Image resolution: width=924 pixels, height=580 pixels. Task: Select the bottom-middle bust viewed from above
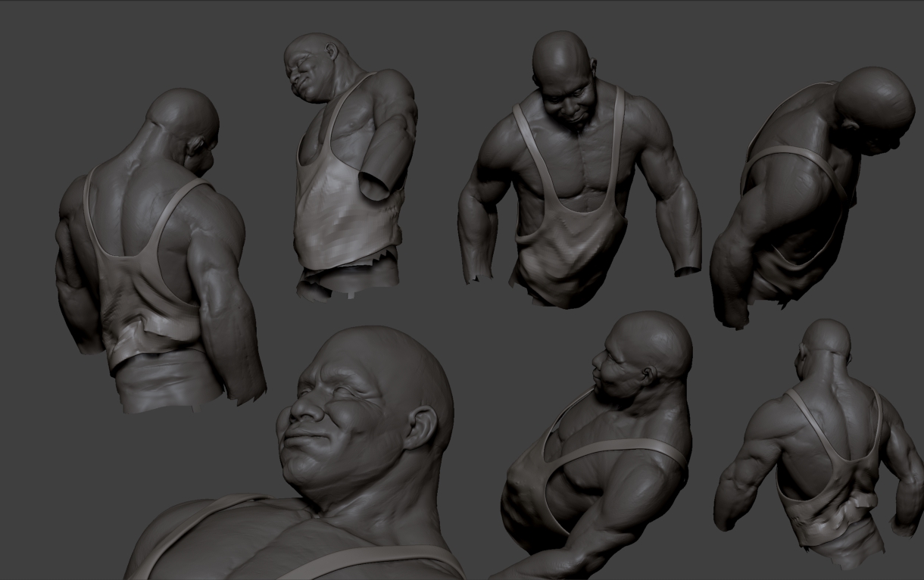(598, 447)
